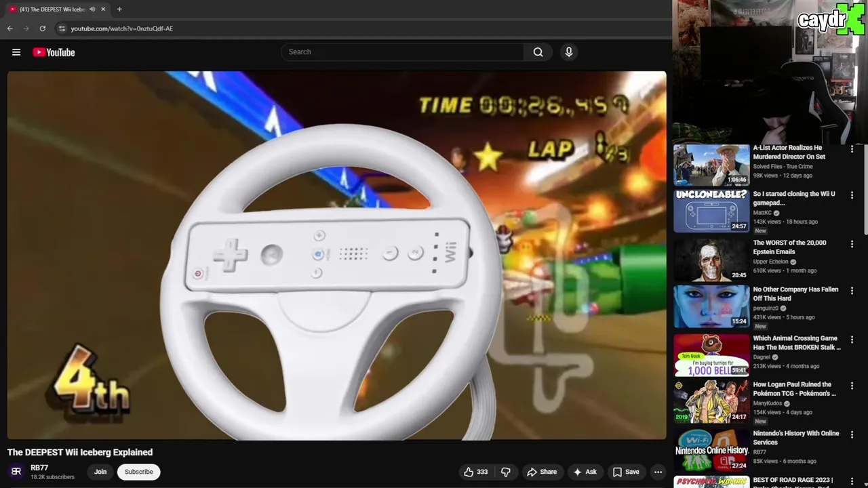Click the address bar URL

(122, 28)
